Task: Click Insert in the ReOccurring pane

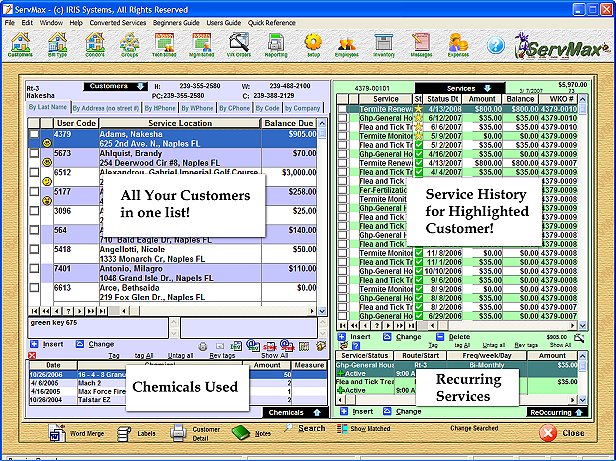Action: 363,411
